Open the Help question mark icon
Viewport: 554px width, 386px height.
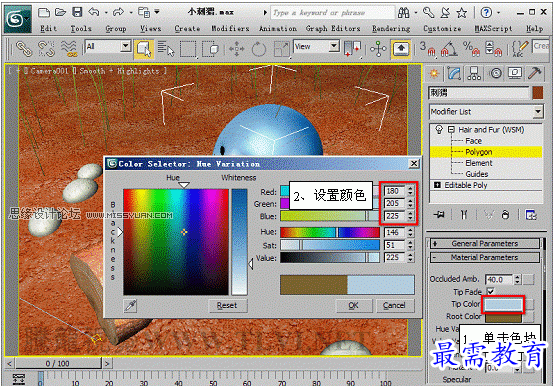tap(486, 13)
